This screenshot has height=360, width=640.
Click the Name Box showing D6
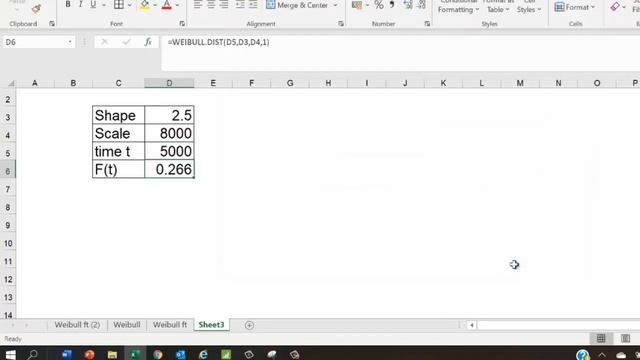click(x=34, y=42)
